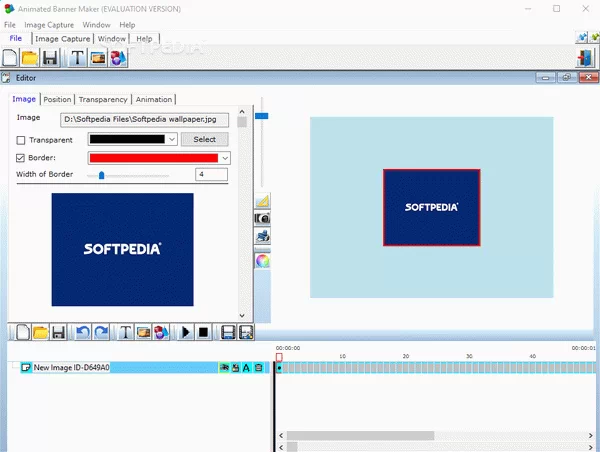Viewport: 600px width, 452px height.
Task: Click the film strip edit icon
Action: [x=246, y=332]
